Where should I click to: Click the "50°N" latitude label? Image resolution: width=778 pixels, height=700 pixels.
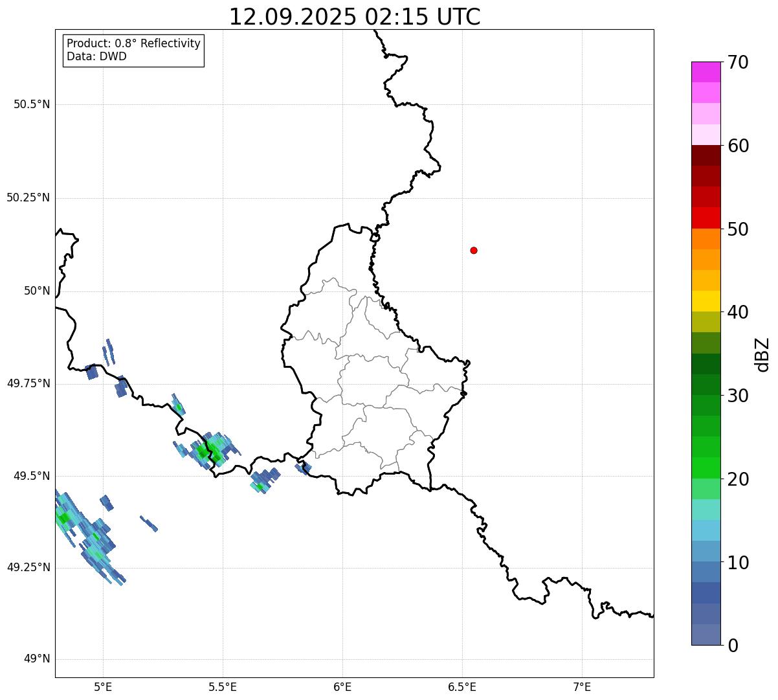pyautogui.click(x=37, y=291)
